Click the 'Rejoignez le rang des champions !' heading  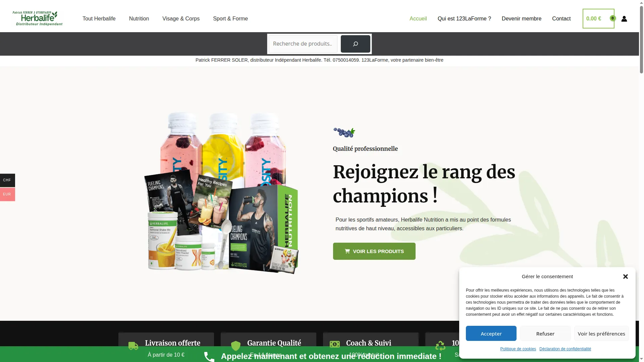[424, 184]
